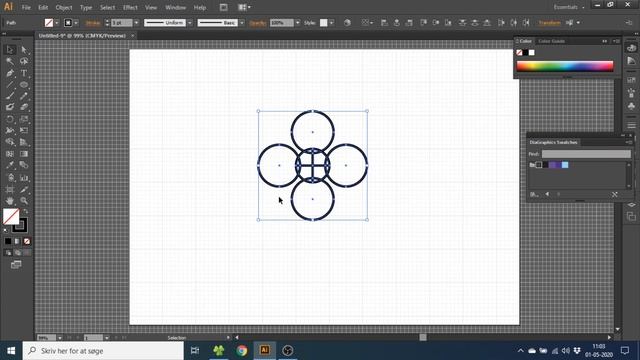
Task: Open the Fill color dropdown in control bar
Action: [57, 23]
